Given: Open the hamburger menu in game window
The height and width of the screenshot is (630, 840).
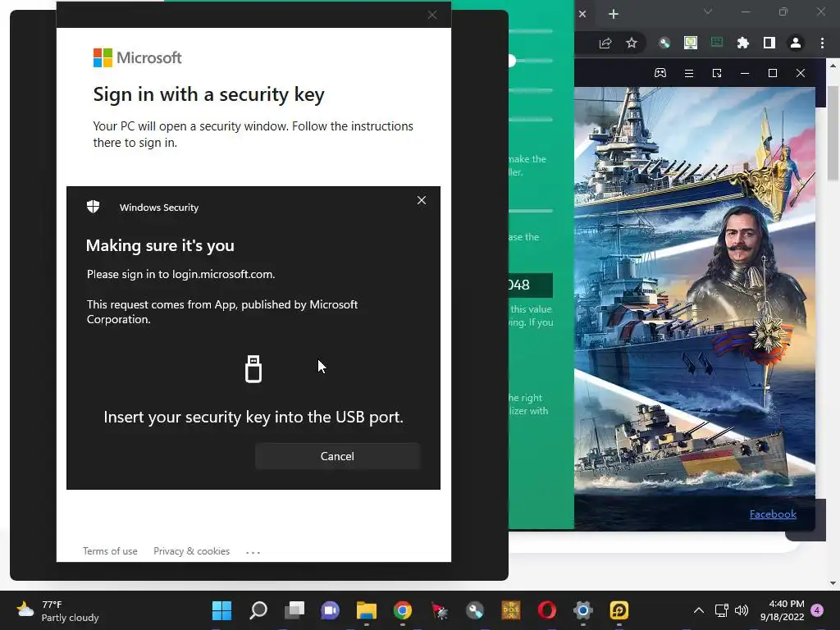Looking at the screenshot, I should [689, 73].
